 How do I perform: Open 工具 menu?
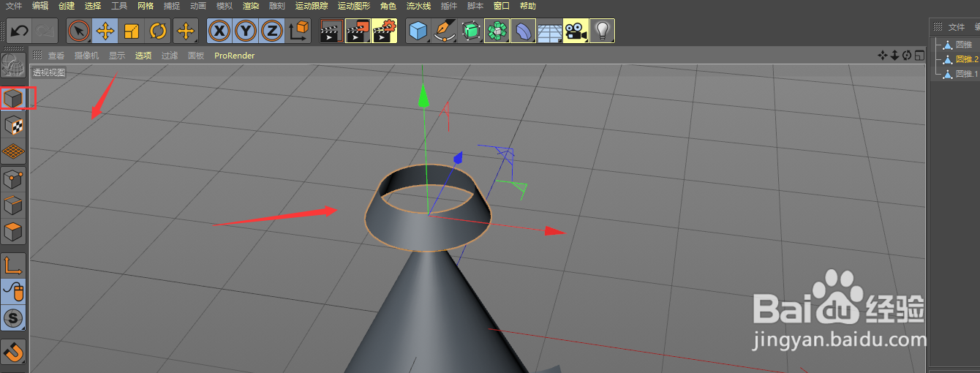point(119,6)
